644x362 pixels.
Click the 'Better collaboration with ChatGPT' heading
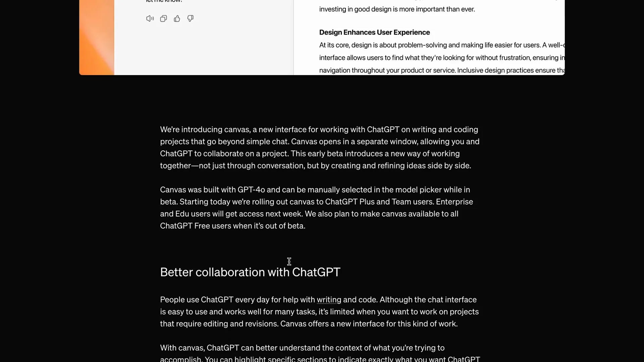[x=250, y=272]
